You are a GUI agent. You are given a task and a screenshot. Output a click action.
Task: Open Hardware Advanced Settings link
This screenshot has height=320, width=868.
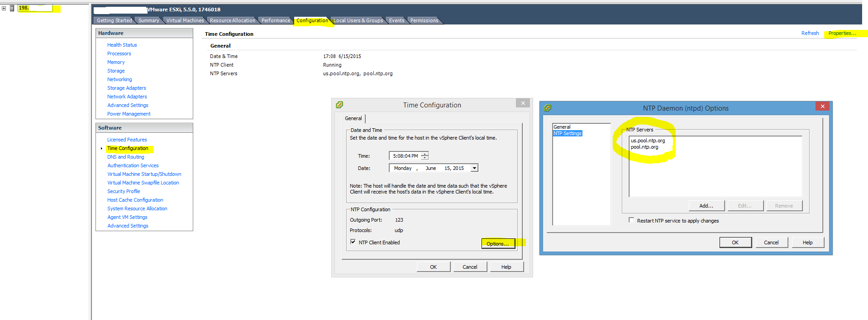pos(128,105)
